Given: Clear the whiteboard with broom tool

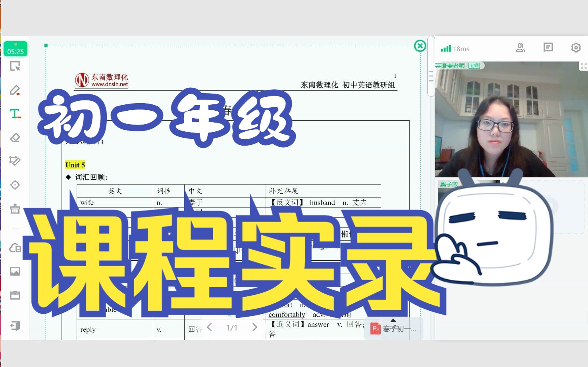Looking at the screenshot, I should (x=15, y=209).
